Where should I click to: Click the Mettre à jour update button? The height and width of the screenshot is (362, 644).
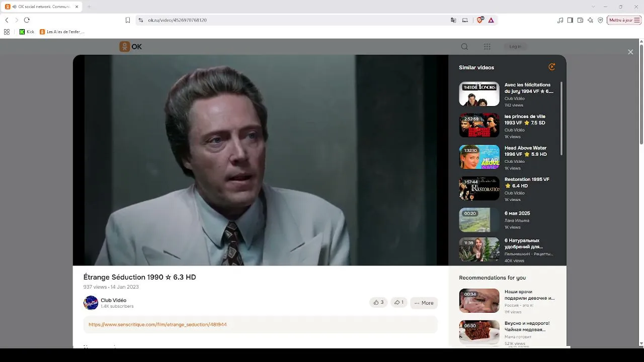(624, 20)
